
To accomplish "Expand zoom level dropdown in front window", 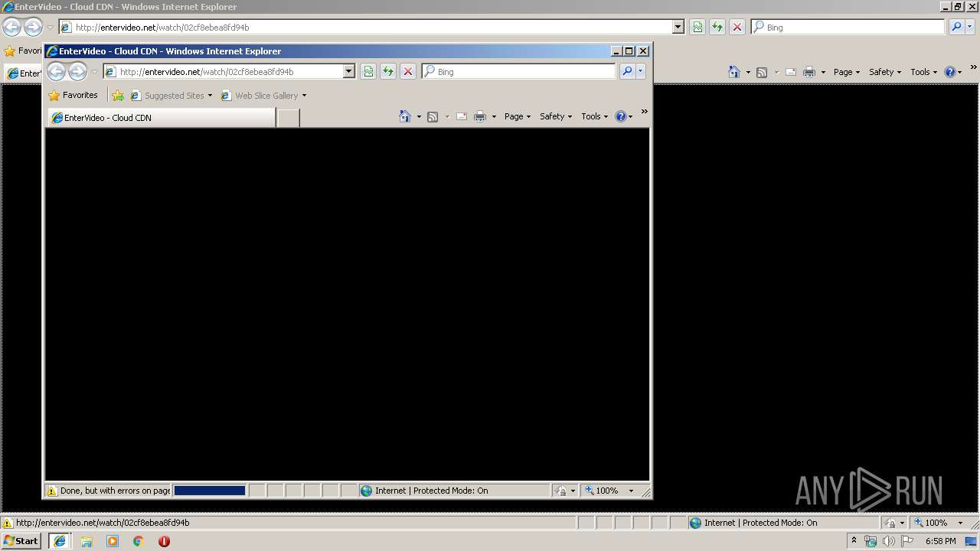I will (x=631, y=491).
